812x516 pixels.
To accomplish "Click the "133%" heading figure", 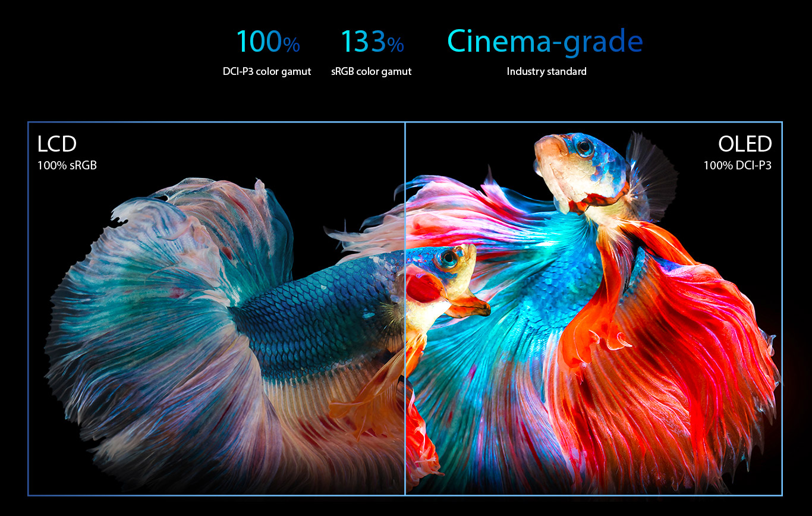I will (372, 42).
